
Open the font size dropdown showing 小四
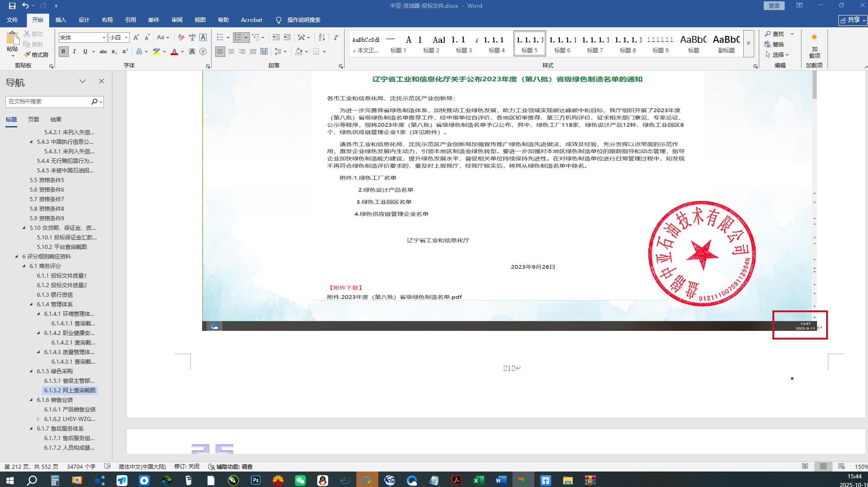pos(126,37)
